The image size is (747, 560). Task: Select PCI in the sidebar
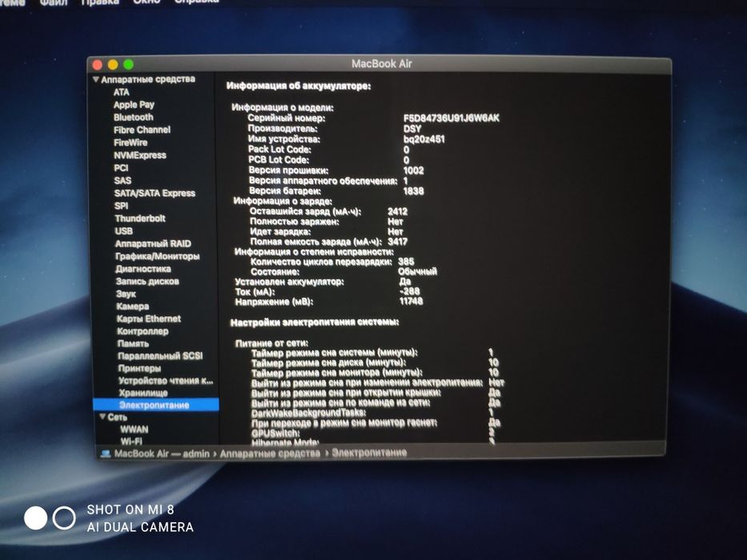(121, 168)
